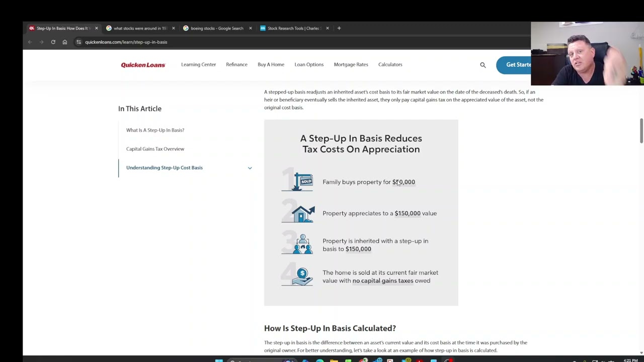Reload the page with the refresh icon

point(53,42)
